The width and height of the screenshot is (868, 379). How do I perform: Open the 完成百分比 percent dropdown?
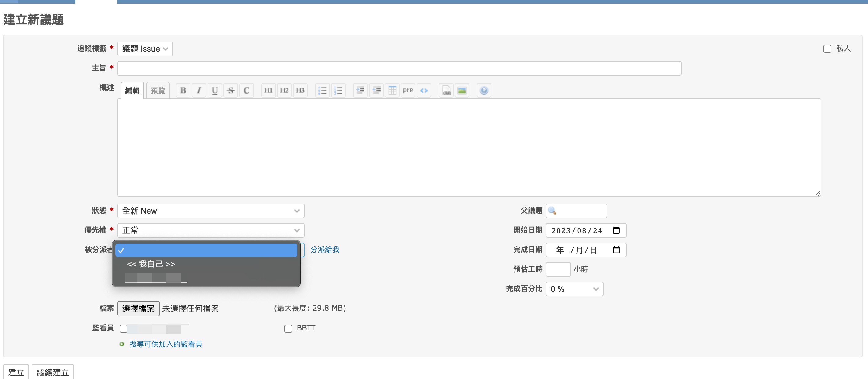click(x=574, y=289)
